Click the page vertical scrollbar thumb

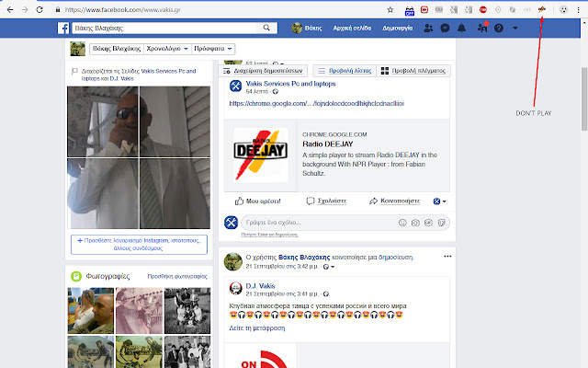tap(584, 99)
